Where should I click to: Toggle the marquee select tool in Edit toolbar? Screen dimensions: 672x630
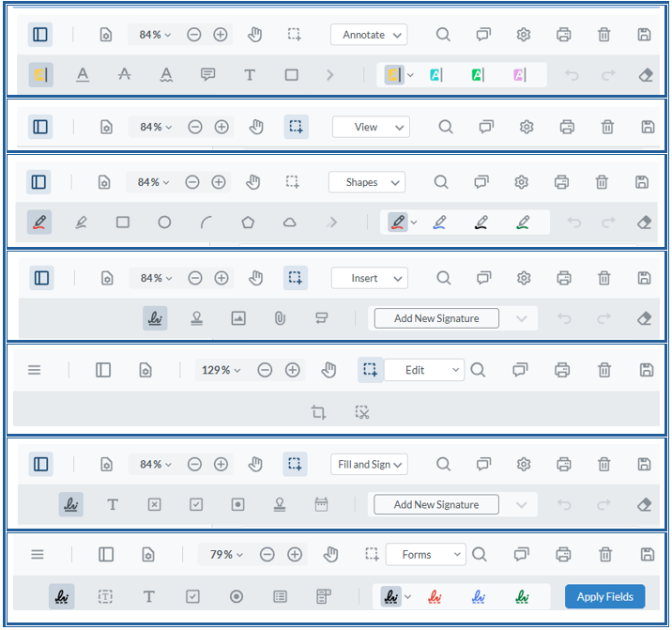pos(371,370)
